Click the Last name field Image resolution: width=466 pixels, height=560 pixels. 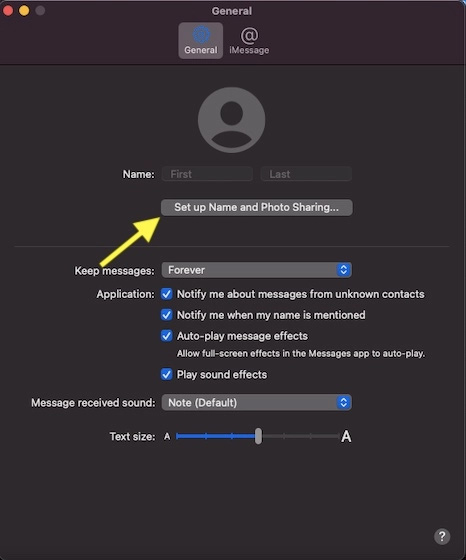[306, 174]
